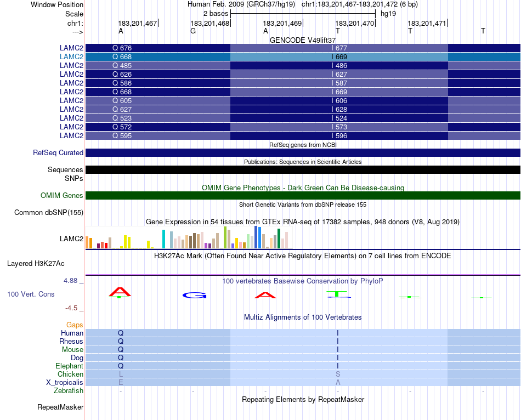Click the I 627 codon block
521x420 pixels.
339,74
